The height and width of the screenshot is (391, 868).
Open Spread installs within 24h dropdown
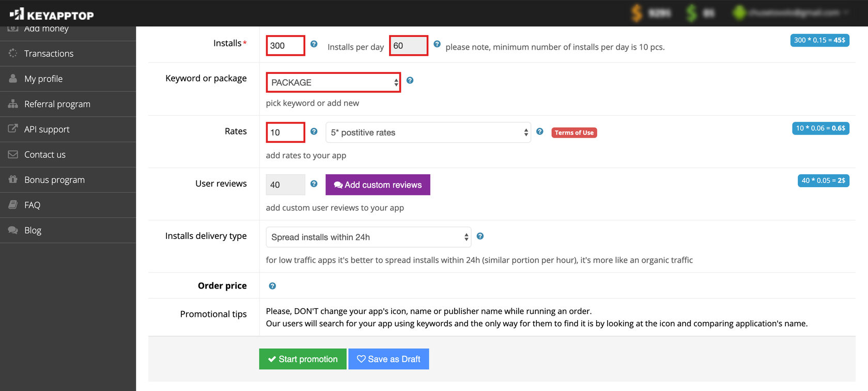tap(368, 237)
